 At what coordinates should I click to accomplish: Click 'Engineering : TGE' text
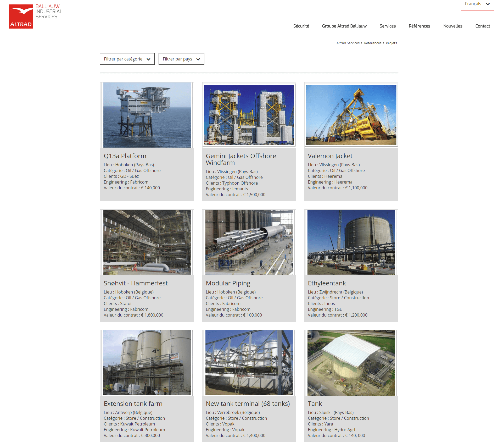[x=325, y=309]
